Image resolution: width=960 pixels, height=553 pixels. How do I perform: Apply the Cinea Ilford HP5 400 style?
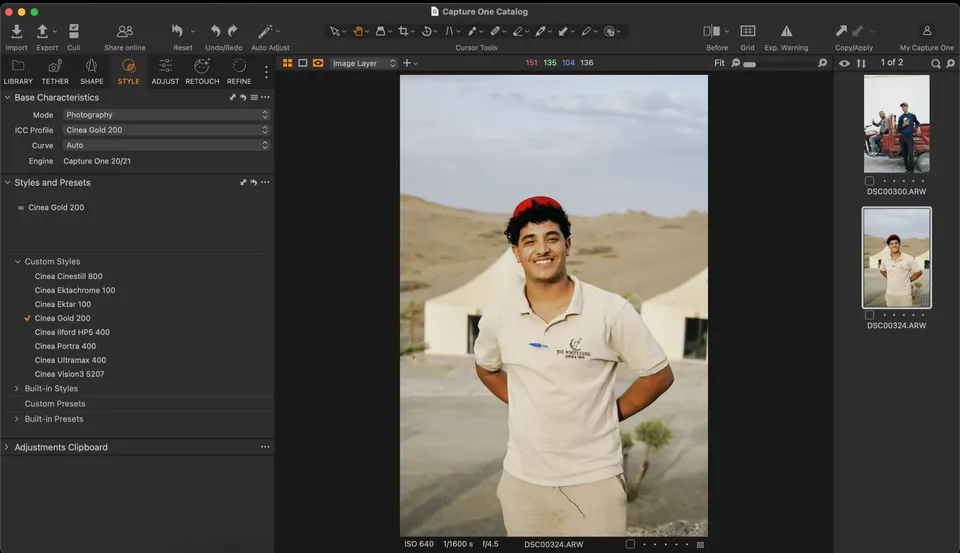[x=72, y=332]
